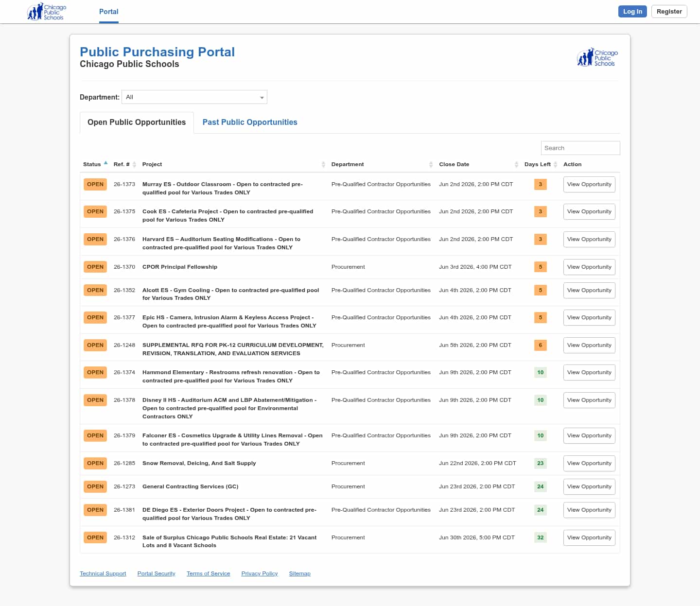Click the Register button
700x606 pixels.
(x=669, y=12)
